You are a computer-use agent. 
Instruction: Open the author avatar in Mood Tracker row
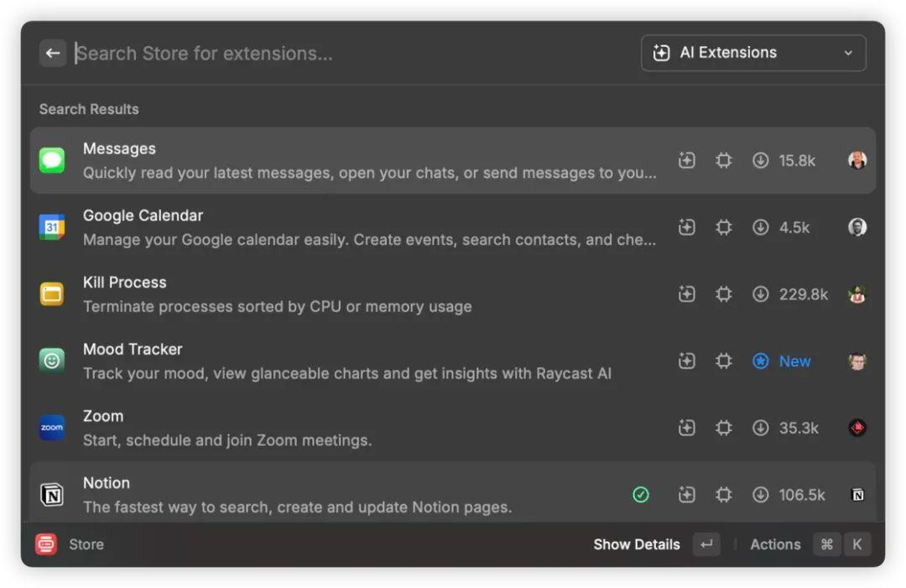pyautogui.click(x=857, y=361)
